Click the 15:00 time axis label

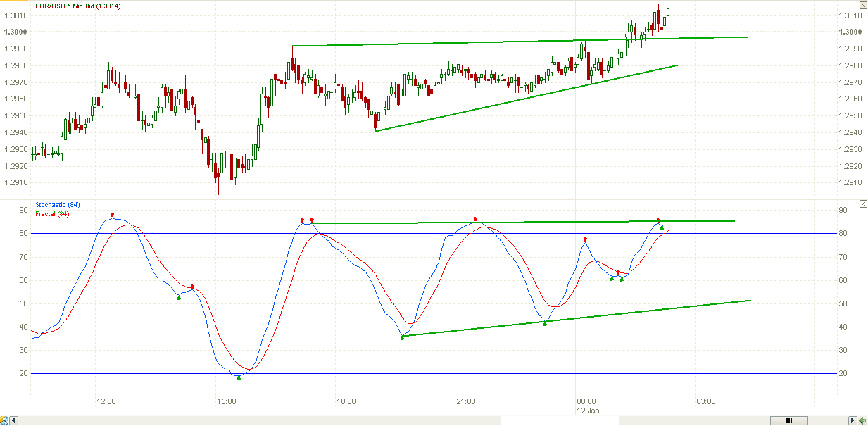pyautogui.click(x=226, y=402)
